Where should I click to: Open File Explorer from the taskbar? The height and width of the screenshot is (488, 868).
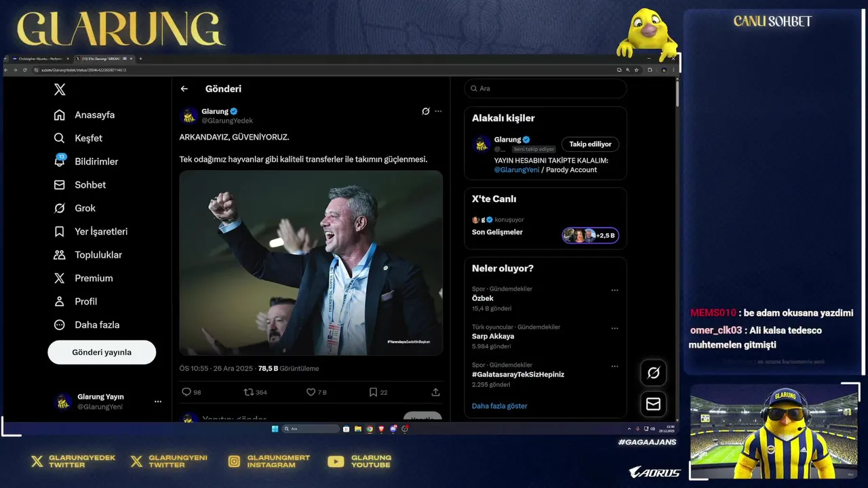pyautogui.click(x=358, y=429)
